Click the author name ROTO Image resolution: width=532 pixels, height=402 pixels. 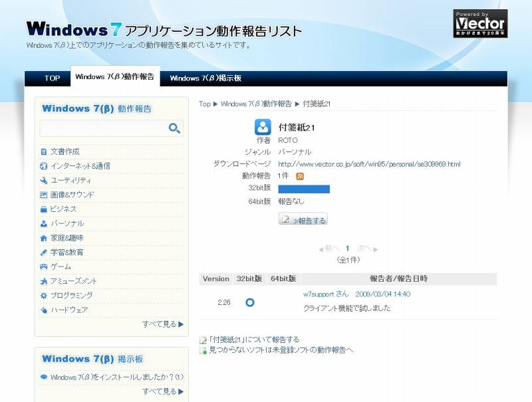tap(288, 140)
